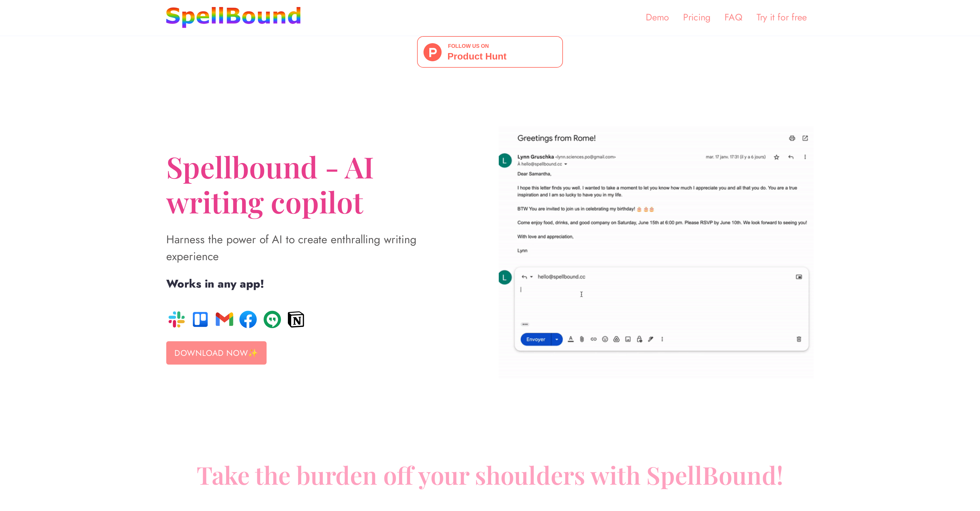The height and width of the screenshot is (511, 980).
Task: Toggle the email reply arrow button
Action: point(524,276)
